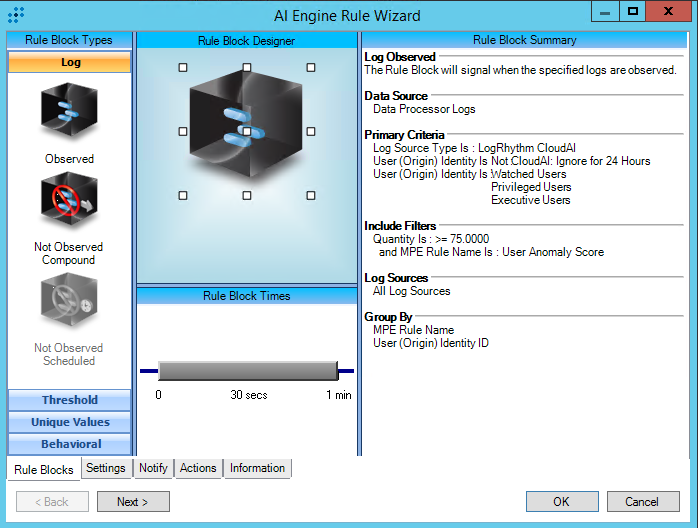Expand the Behavioral rule block category
The image size is (698, 528).
70,444
